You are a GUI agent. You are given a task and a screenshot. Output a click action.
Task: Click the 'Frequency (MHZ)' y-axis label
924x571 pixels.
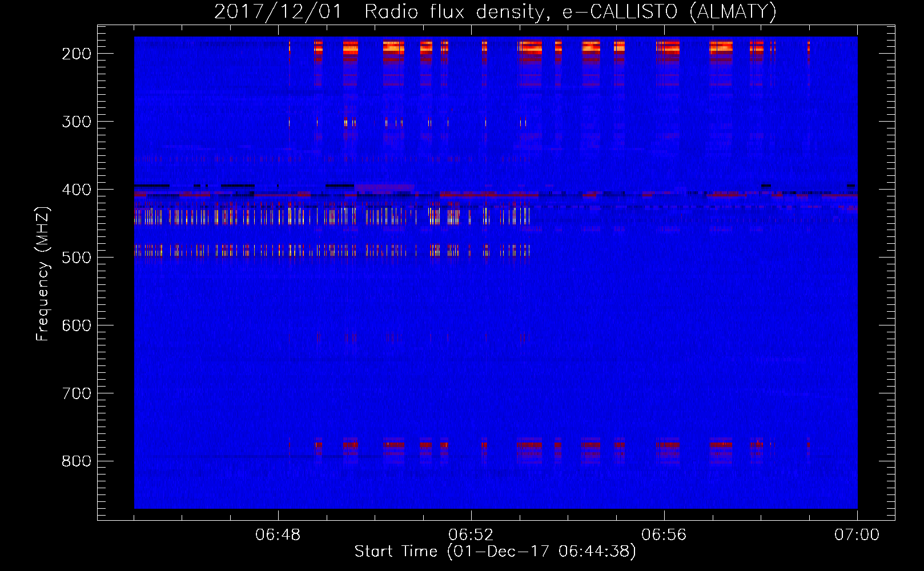click(43, 274)
